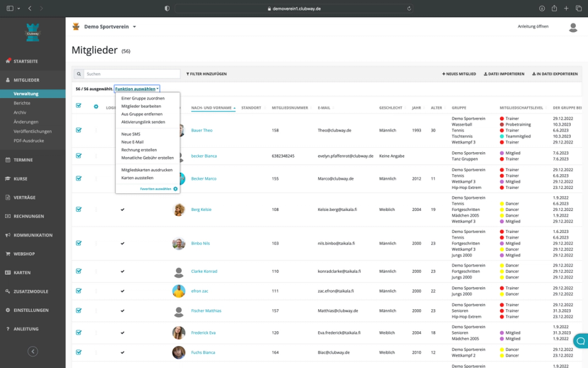Sort by Nach- und Vorname column
This screenshot has width=588, height=368.
pyautogui.click(x=213, y=108)
